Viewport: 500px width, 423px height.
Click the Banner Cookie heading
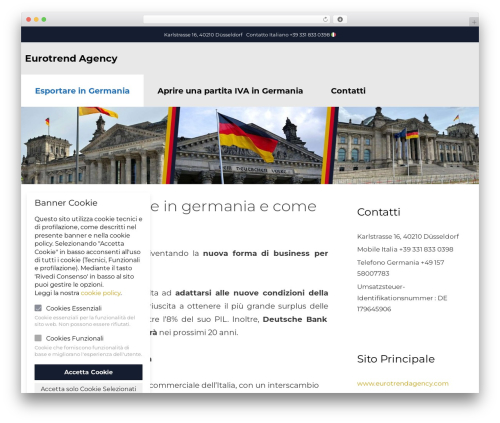[x=66, y=203]
